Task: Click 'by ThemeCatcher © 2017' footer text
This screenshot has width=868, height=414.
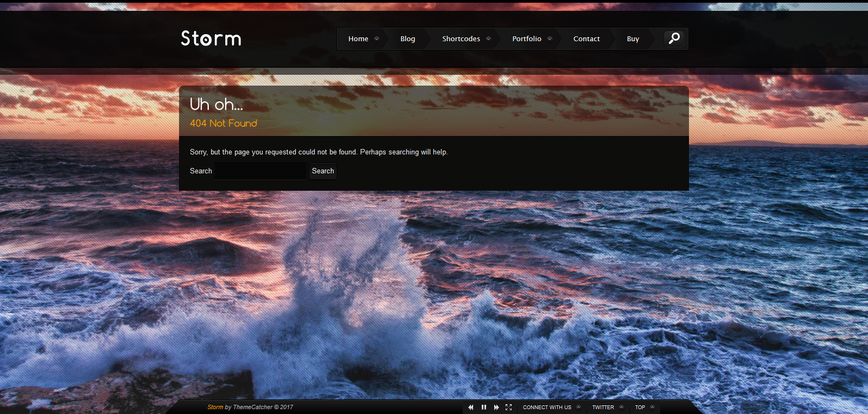Action: point(259,407)
